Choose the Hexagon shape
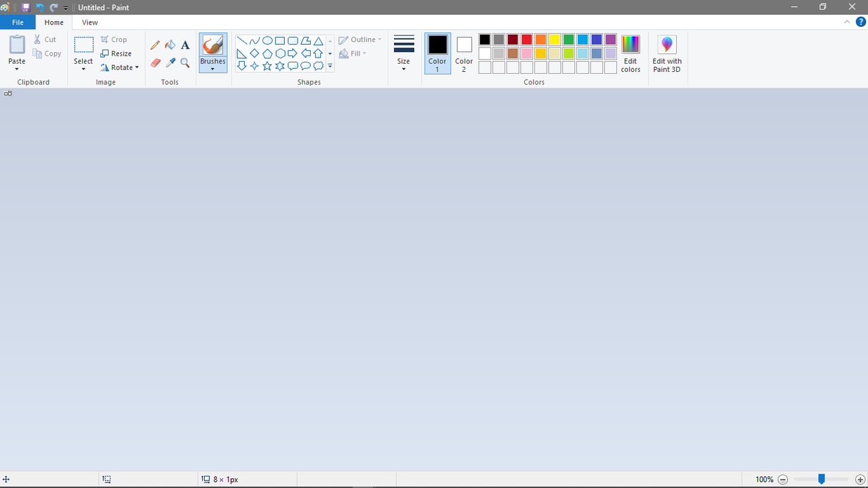This screenshot has height=488, width=868. (x=280, y=54)
